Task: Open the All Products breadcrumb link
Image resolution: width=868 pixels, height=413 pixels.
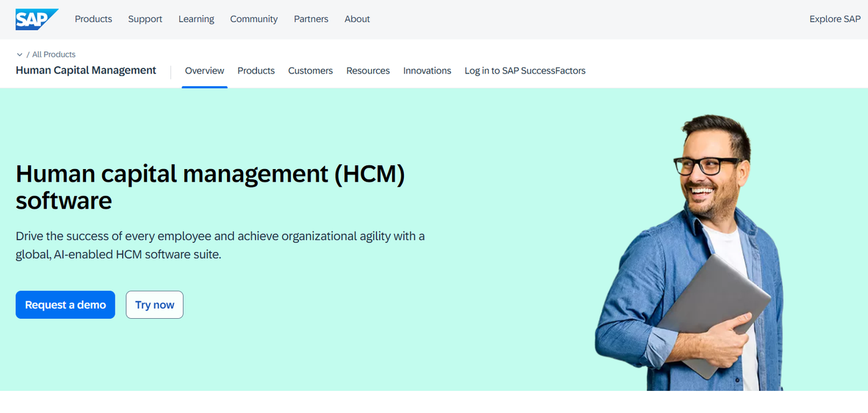Action: (53, 54)
